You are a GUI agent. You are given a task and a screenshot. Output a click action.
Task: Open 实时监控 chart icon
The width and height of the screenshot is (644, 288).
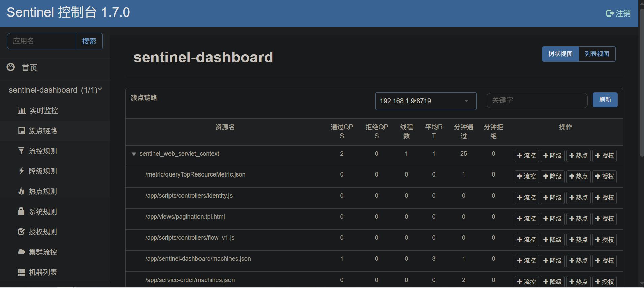point(21,110)
